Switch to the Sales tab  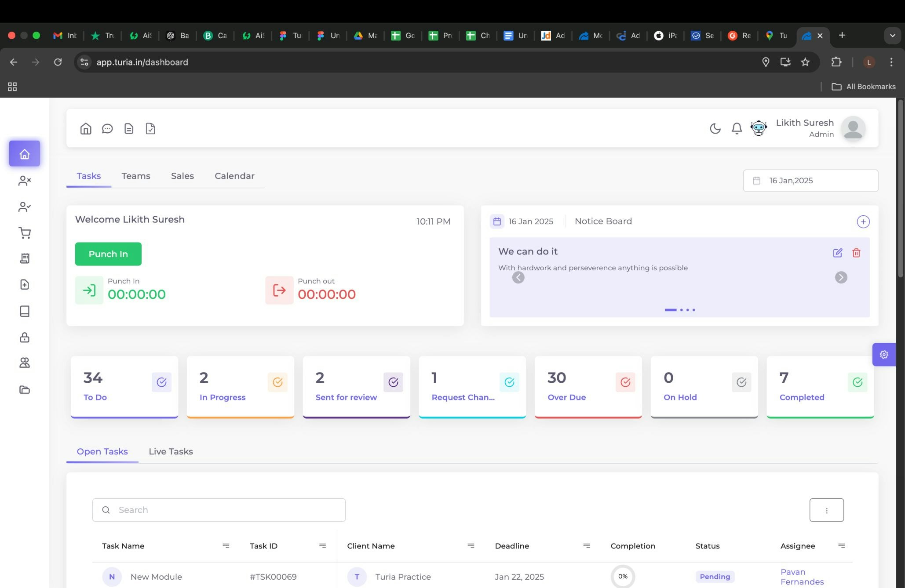(x=182, y=176)
